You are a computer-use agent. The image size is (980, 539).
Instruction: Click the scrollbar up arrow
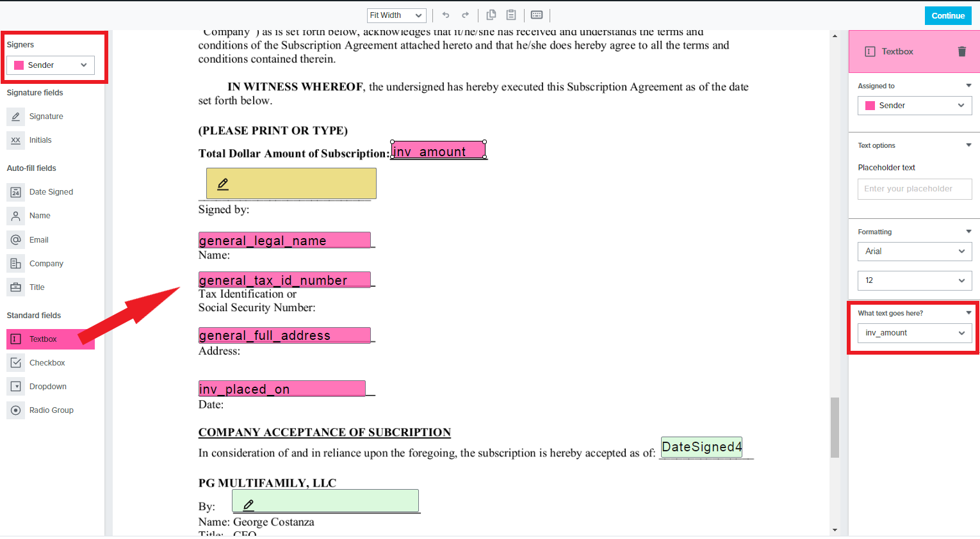point(835,36)
